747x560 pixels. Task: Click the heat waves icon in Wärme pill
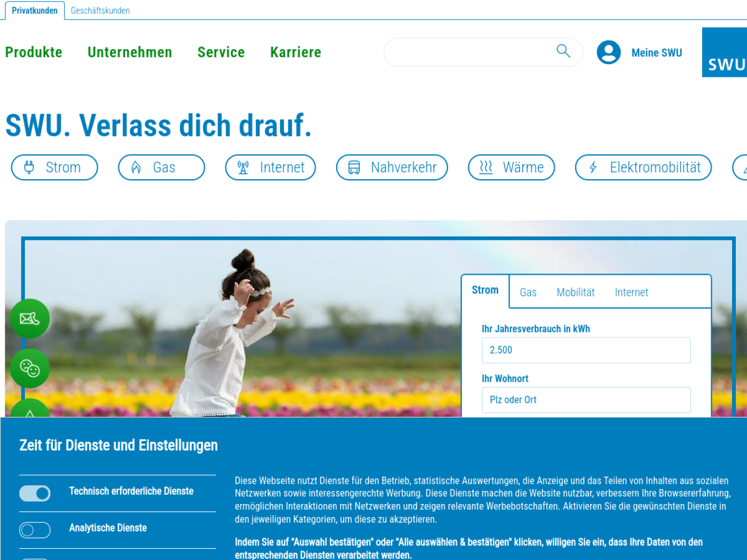(486, 167)
